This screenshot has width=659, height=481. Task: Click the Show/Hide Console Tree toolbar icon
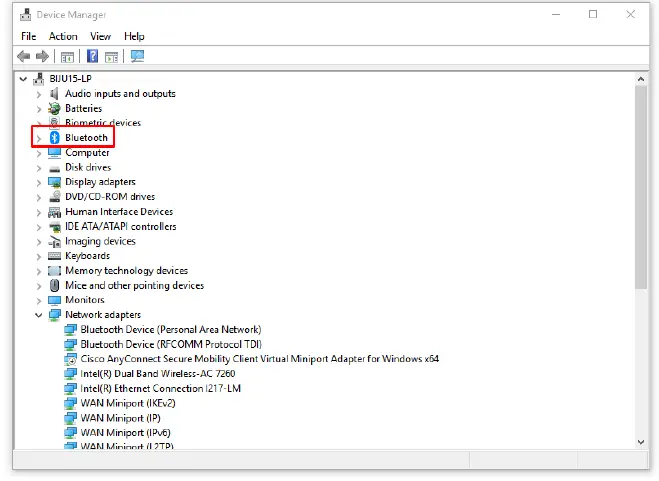click(67, 57)
